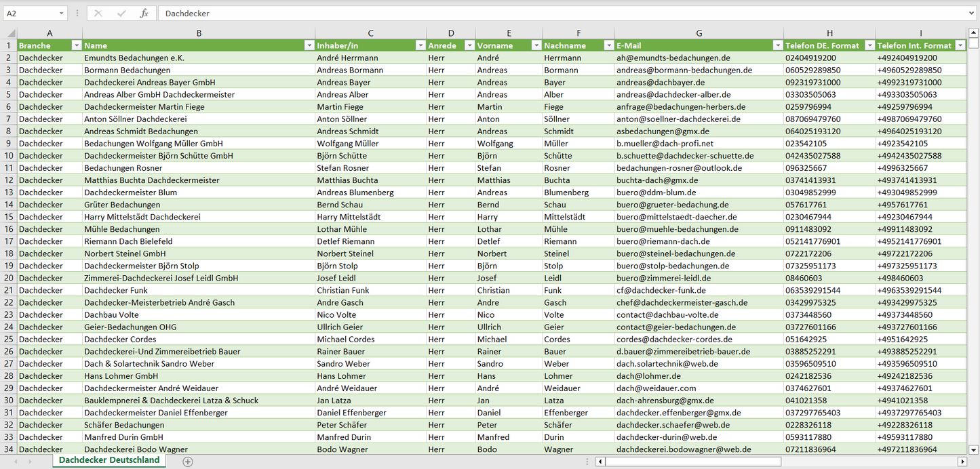Select column G header
The image size is (980, 469).
(x=699, y=33)
